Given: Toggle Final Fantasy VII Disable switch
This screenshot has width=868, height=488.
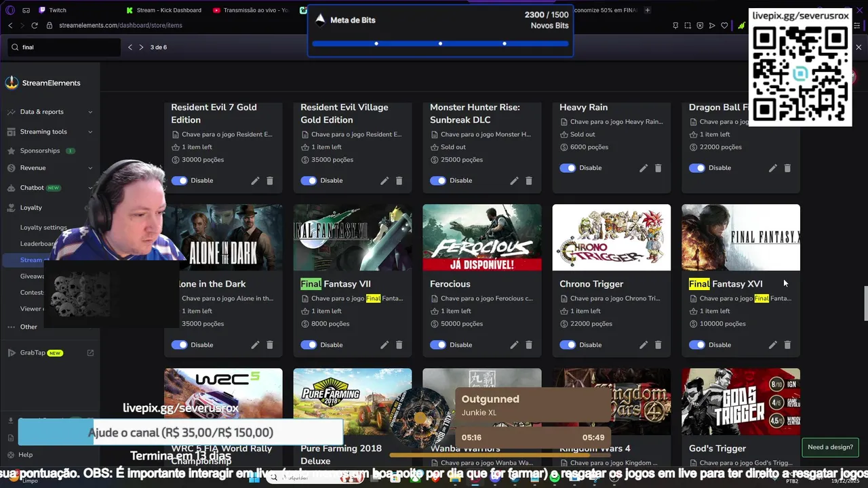Looking at the screenshot, I should (309, 345).
